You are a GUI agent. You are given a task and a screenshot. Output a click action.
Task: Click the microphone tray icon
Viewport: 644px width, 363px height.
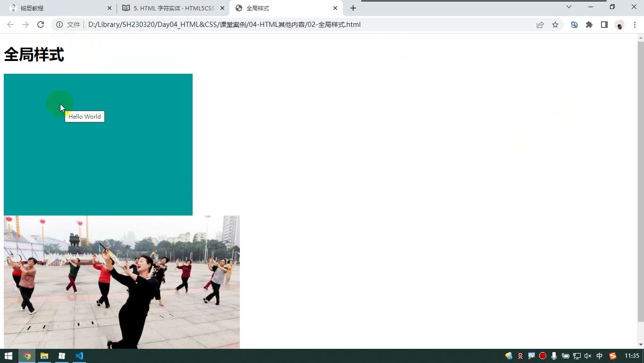554,356
